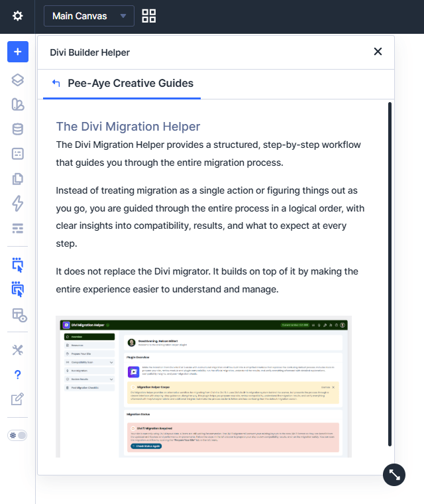Open the database icon in sidebar
The width and height of the screenshot is (424, 504).
pyautogui.click(x=18, y=129)
